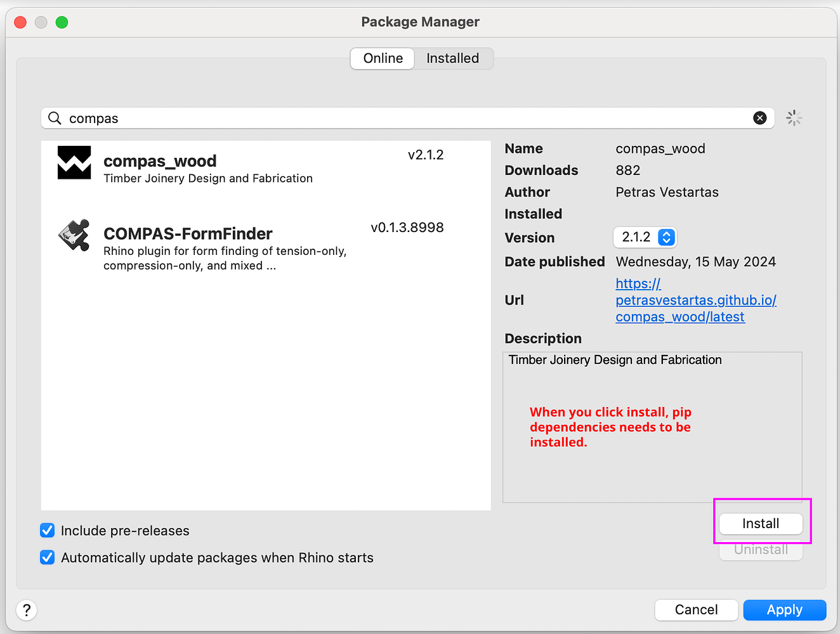Click the COMPAS-FormFinder puzzle piece icon
This screenshot has width=840, height=634.
(x=74, y=235)
